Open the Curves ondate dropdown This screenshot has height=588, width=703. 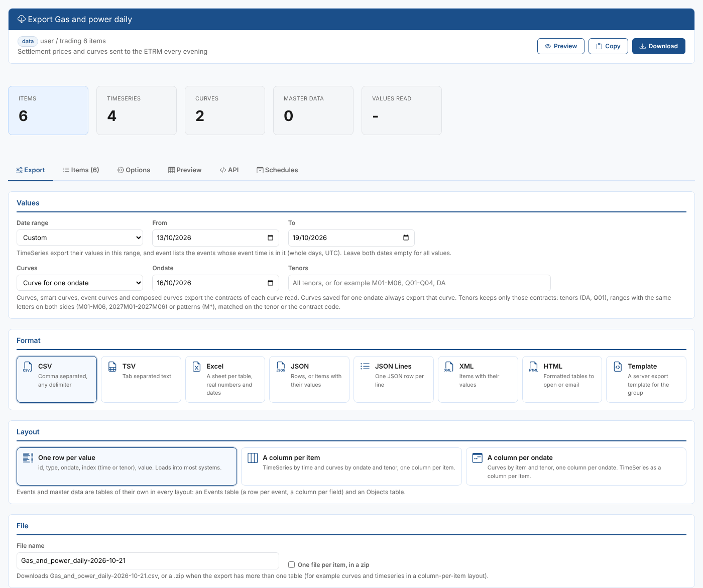click(80, 283)
